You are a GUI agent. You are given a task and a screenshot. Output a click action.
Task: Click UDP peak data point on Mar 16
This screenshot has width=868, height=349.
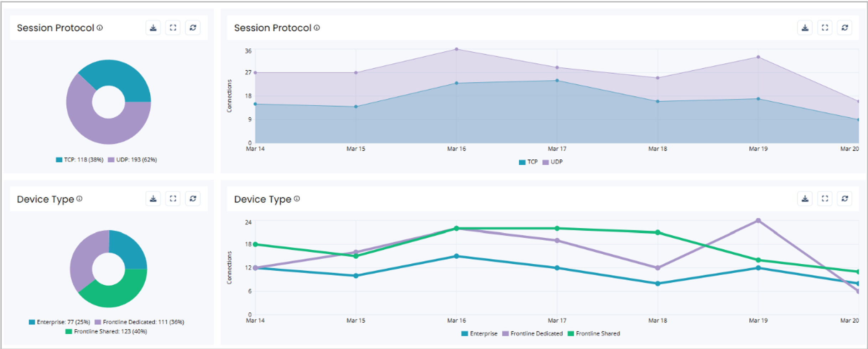457,49
